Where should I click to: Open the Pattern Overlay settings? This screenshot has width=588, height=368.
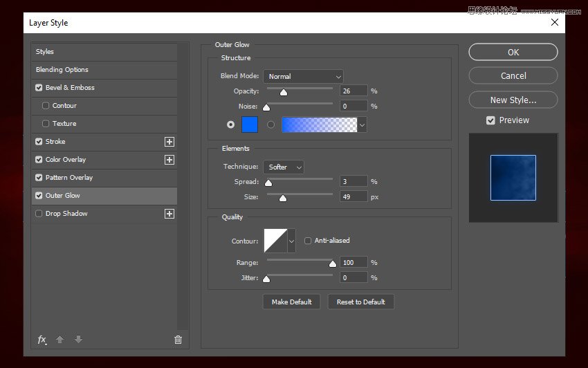click(69, 178)
